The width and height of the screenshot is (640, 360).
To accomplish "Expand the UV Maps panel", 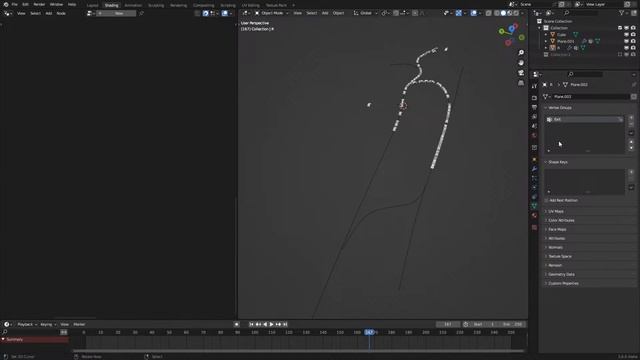I will (x=556, y=211).
